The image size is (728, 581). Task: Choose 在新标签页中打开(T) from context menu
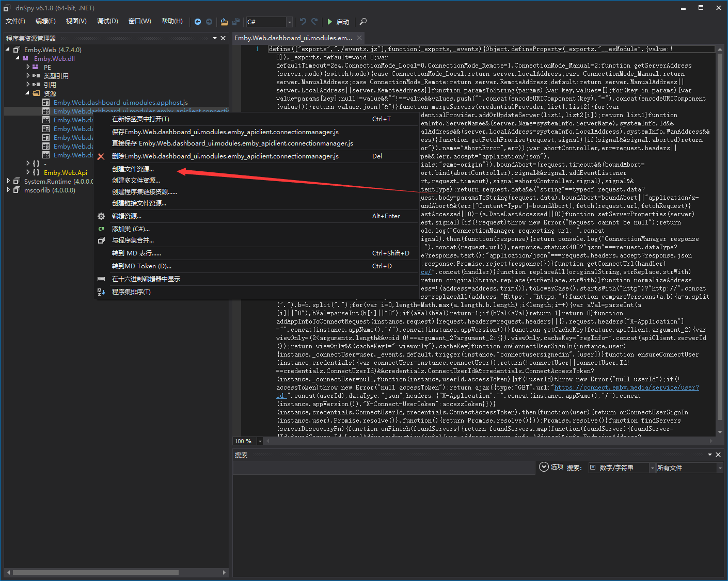click(x=256, y=119)
